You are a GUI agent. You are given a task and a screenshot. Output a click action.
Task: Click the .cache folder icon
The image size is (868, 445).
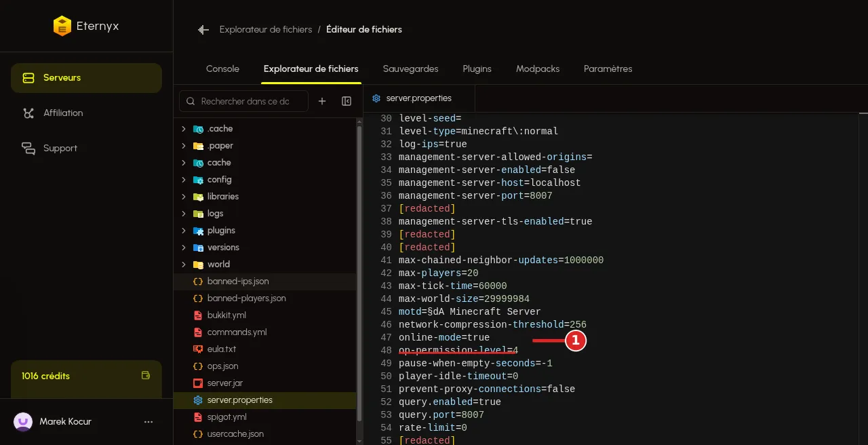198,129
